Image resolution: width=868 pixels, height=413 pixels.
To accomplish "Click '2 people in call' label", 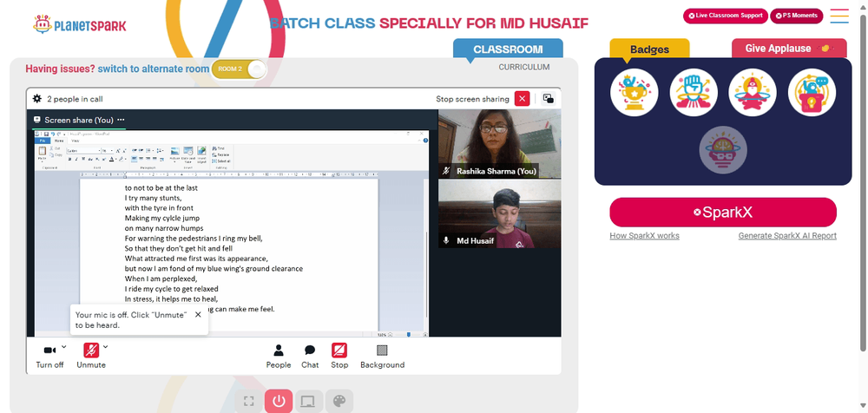I will [x=75, y=99].
